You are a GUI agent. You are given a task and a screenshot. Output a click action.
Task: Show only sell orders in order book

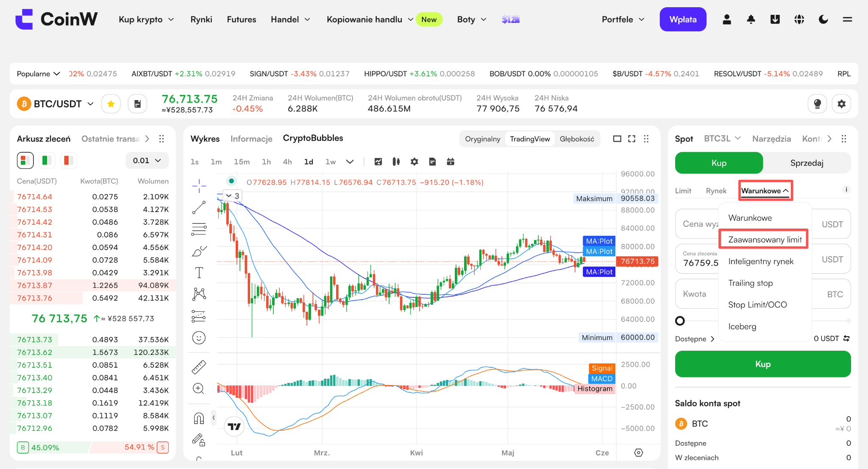(x=68, y=160)
